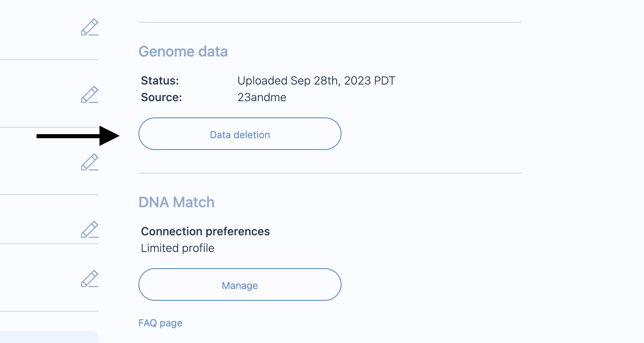Open the FAQ page link
The image size is (644, 343).
coord(160,323)
